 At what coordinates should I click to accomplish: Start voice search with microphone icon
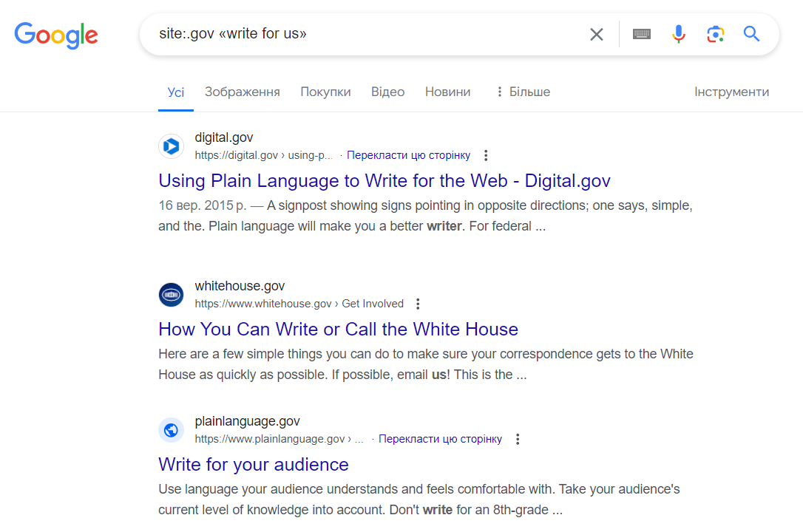point(678,34)
